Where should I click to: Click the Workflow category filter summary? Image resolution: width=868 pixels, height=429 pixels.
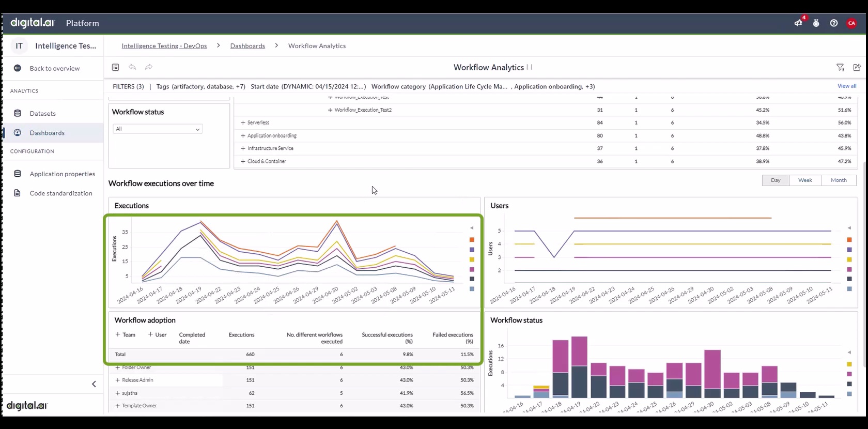coord(483,86)
